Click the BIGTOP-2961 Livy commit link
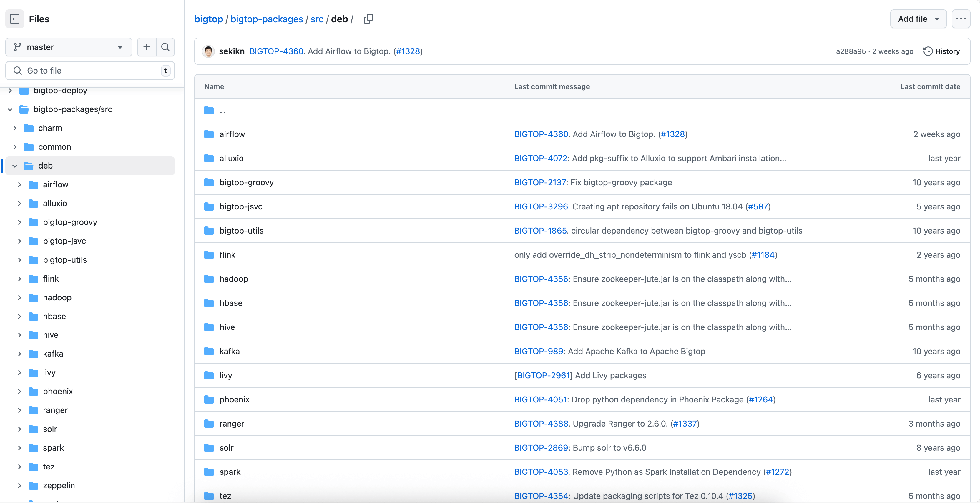The height and width of the screenshot is (503, 980). tap(543, 375)
